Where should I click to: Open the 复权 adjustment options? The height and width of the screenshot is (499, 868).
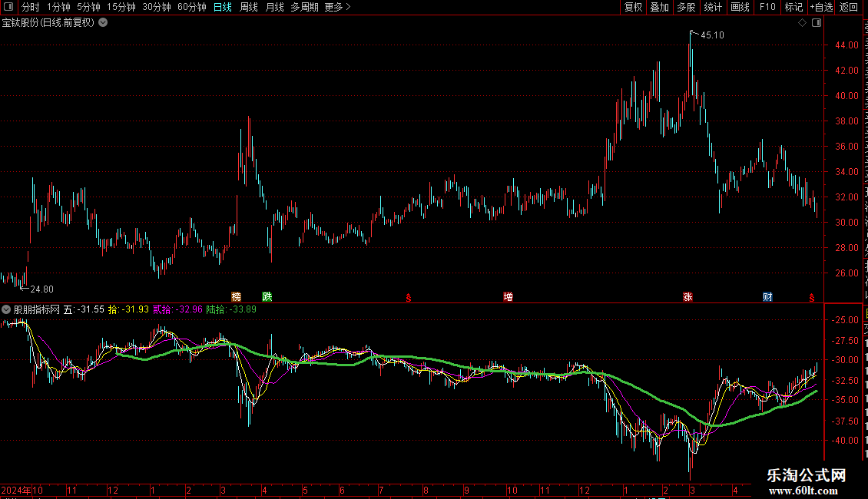tap(633, 7)
